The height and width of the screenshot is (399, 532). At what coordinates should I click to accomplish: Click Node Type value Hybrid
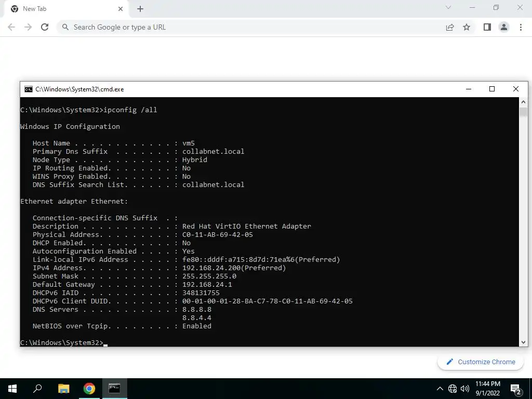(194, 160)
